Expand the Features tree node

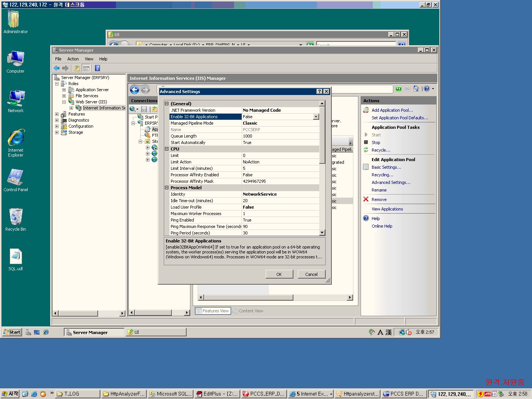(57, 114)
